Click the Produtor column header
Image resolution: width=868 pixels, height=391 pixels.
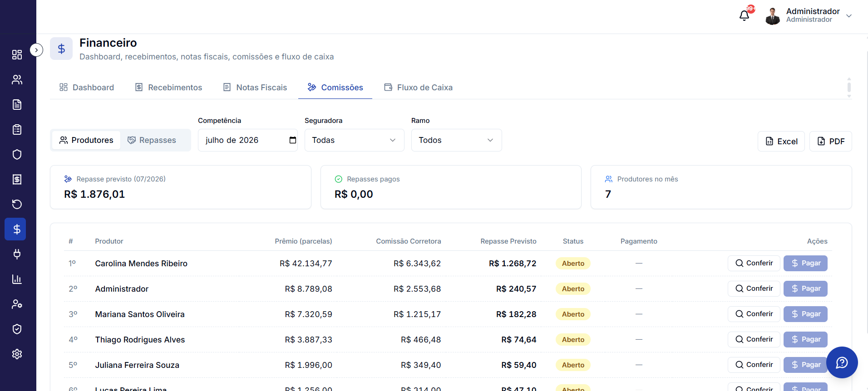(109, 241)
